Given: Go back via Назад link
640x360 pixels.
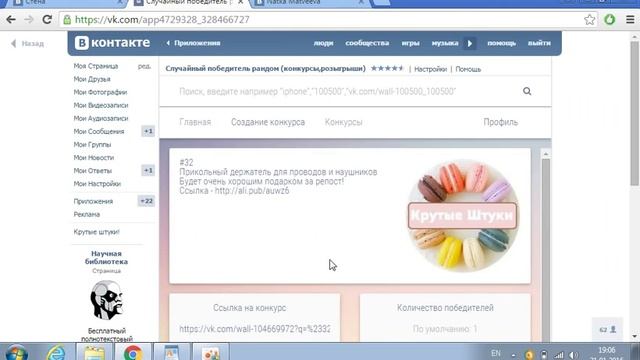Looking at the screenshot, I should point(27,43).
